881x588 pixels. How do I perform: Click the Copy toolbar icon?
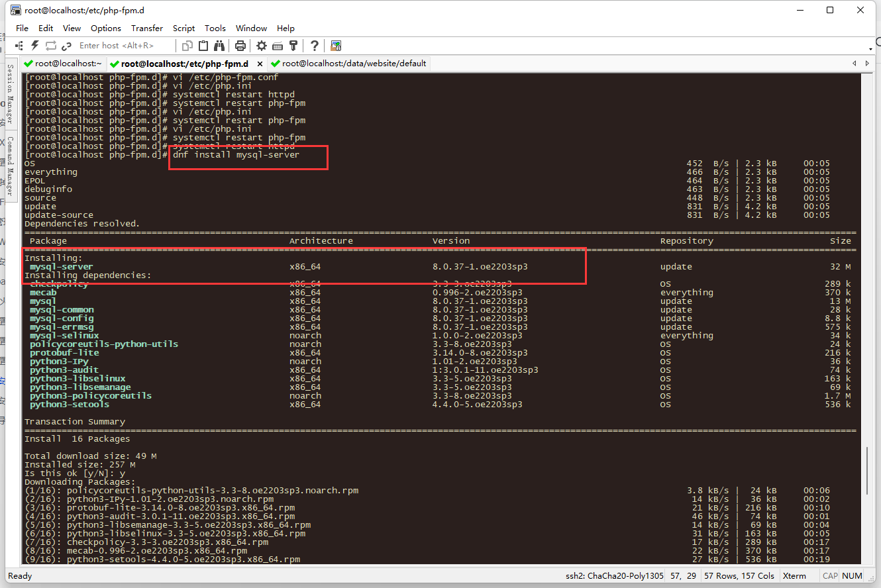pos(187,46)
